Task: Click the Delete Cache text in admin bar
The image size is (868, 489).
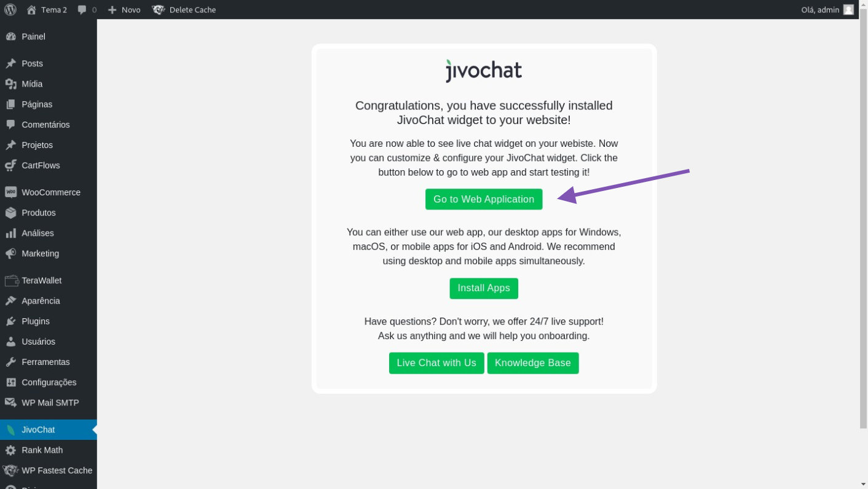Action: 192,10
